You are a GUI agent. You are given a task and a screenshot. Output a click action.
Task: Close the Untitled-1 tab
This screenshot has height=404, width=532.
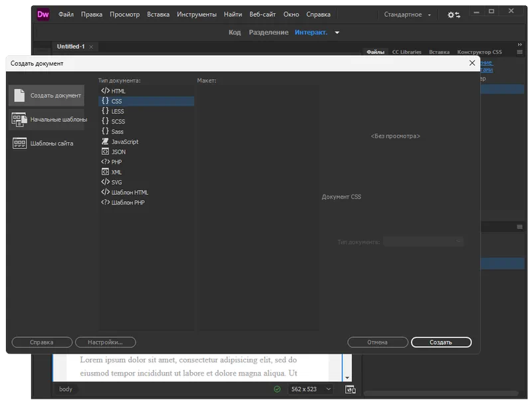(x=91, y=47)
